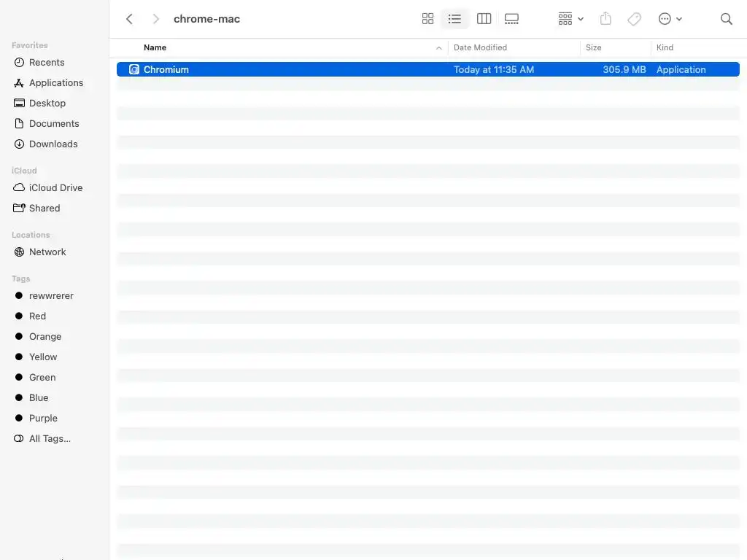Viewport: 747px width, 560px height.
Task: Click the Share toolbar icon
Action: (605, 19)
